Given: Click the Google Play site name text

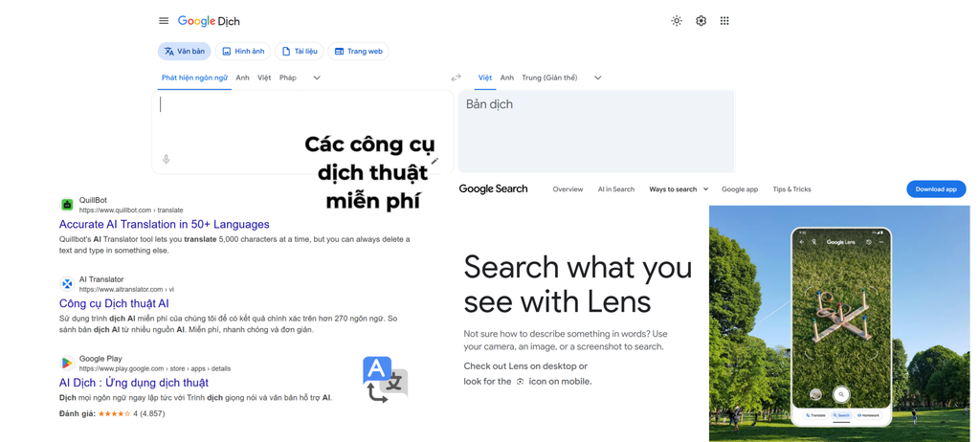Looking at the screenshot, I should [x=100, y=359].
